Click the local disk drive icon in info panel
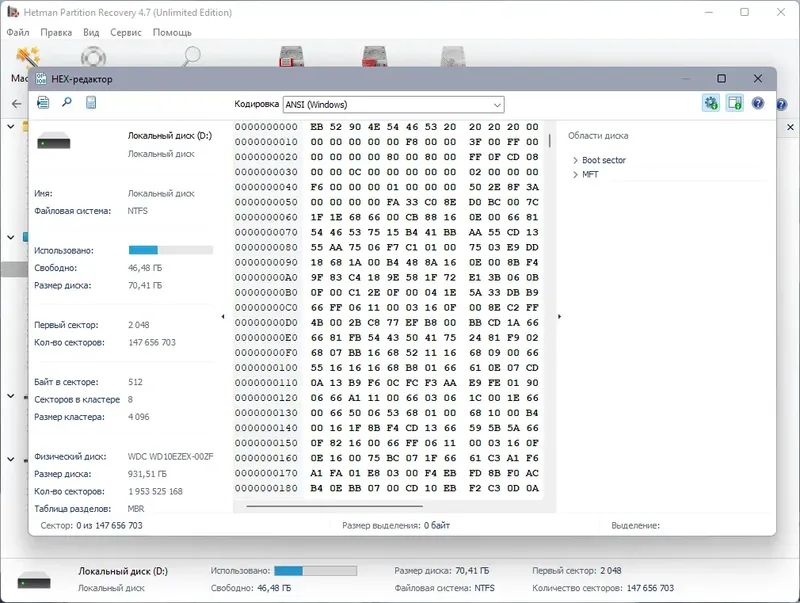 point(54,140)
